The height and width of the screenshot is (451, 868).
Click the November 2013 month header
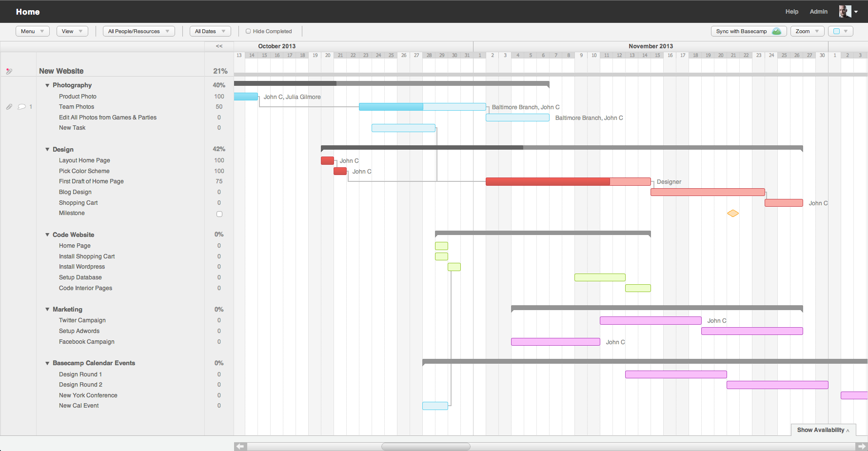click(x=651, y=46)
